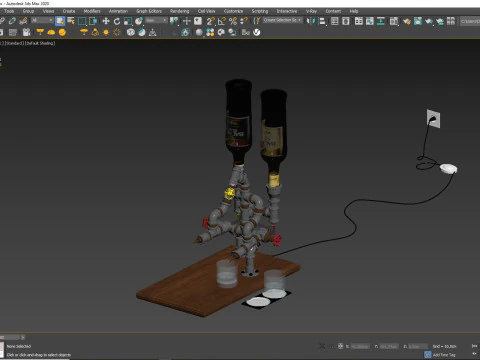Click the Mirror tool icon
Screen dimensions: 480x360
point(311,21)
